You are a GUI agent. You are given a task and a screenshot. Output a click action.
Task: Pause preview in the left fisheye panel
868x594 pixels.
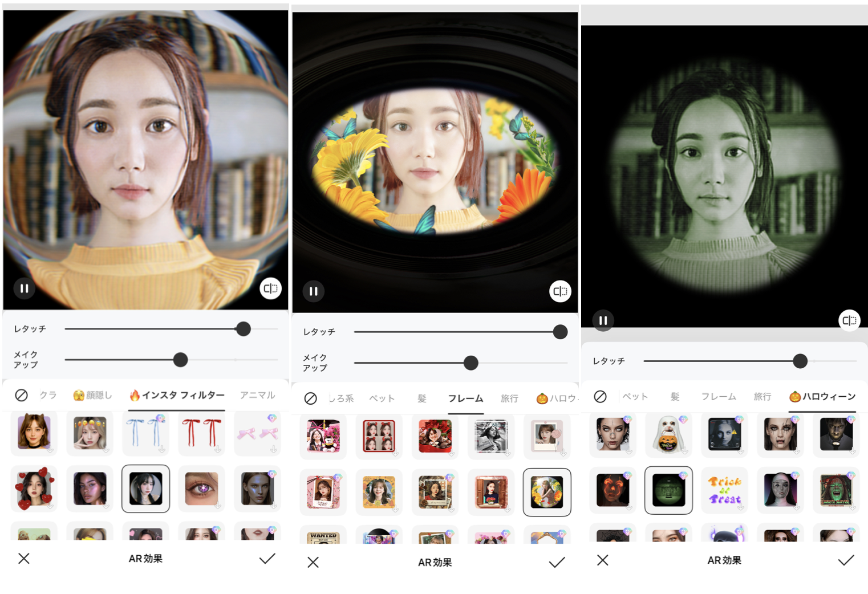tap(24, 288)
